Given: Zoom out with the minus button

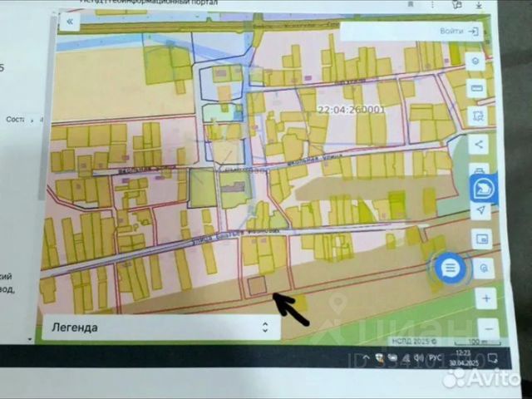Looking at the screenshot, I should [x=489, y=328].
